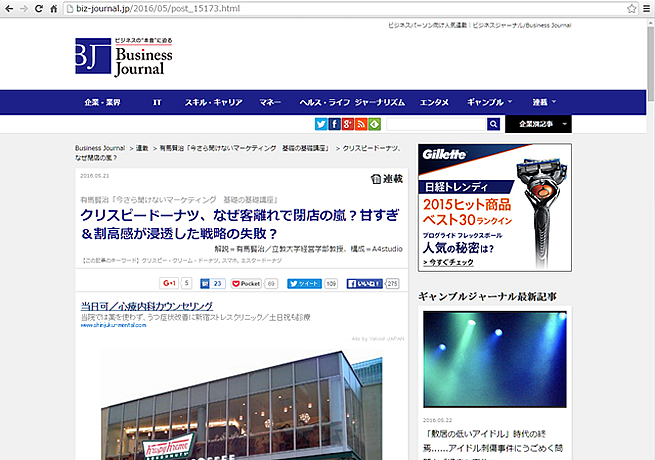Open the 企業別記事 dropdown
The image size is (655, 460).
coord(538,124)
